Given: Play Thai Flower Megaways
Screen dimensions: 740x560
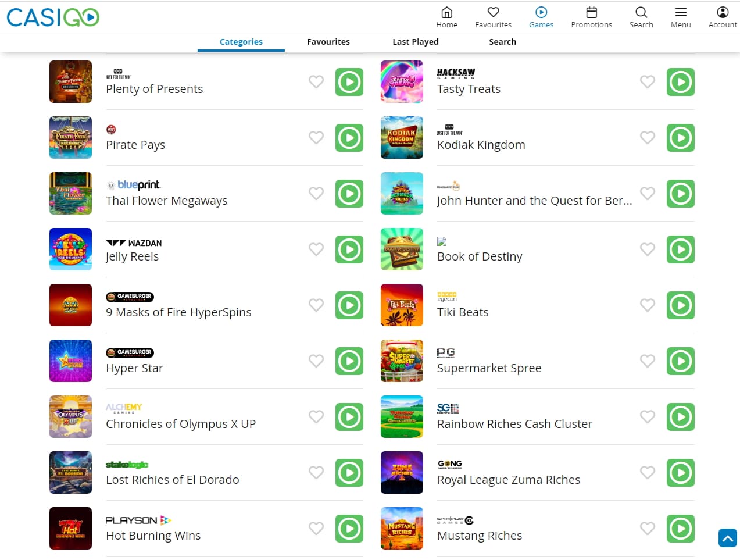Looking at the screenshot, I should [349, 194].
